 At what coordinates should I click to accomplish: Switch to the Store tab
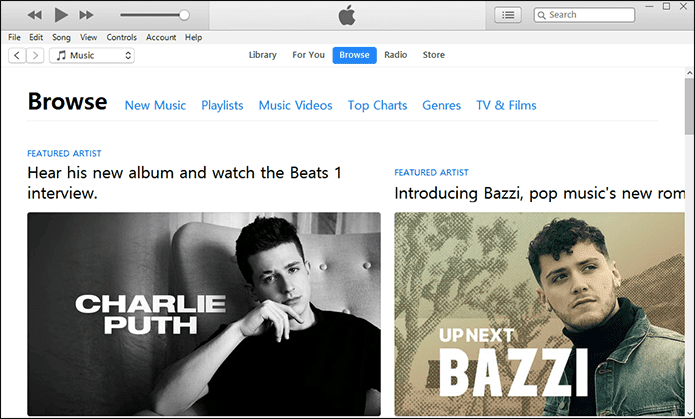433,55
